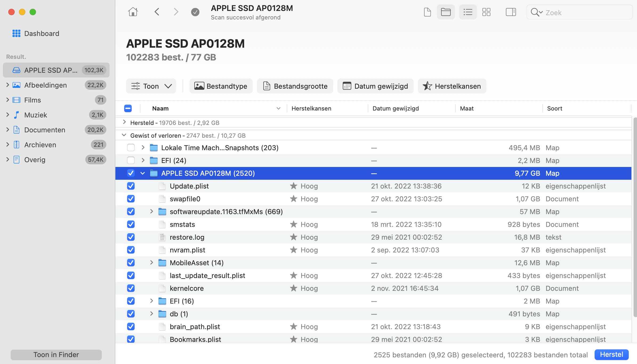Open the Toon filter dropdown
The image size is (637, 364).
pyautogui.click(x=151, y=86)
